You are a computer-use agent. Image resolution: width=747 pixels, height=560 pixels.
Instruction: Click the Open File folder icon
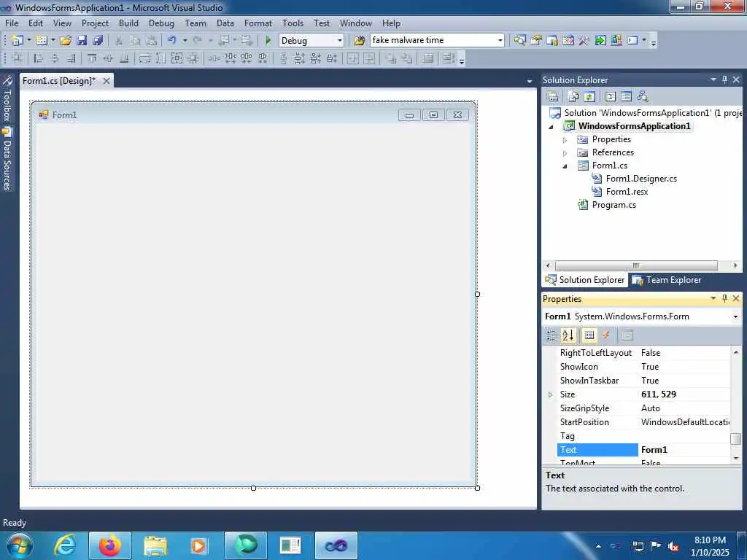coord(65,41)
